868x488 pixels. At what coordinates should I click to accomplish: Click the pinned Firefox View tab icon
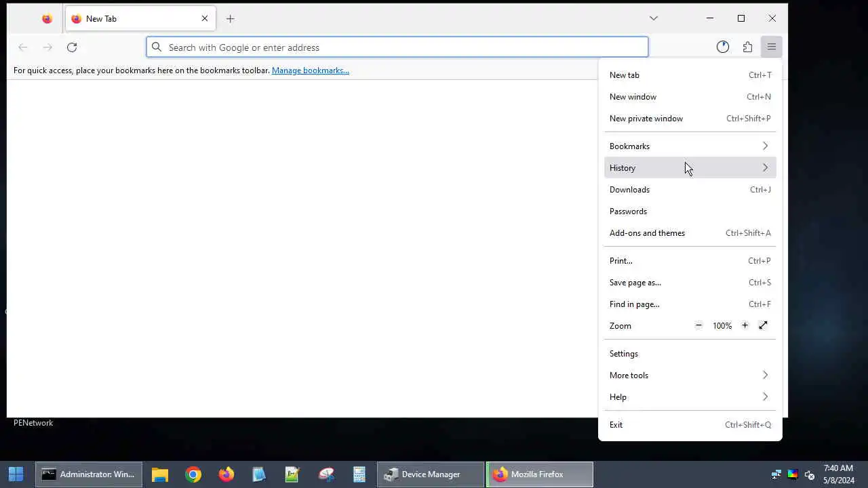47,18
